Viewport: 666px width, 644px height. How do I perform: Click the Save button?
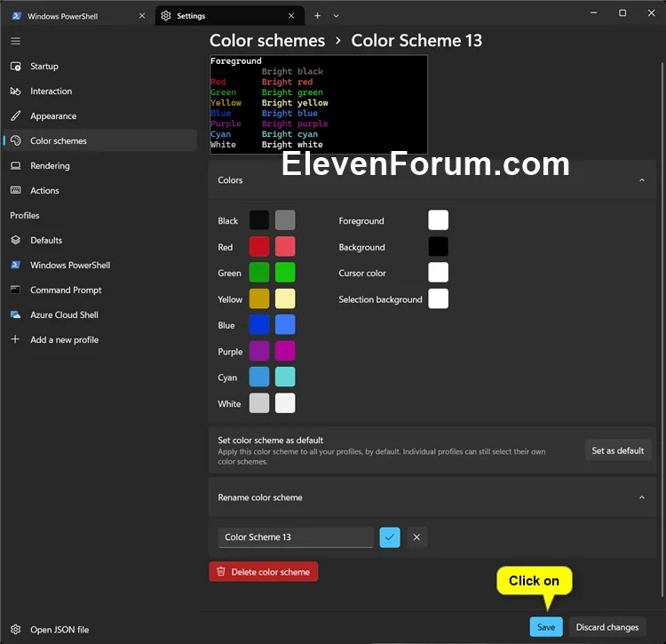click(546, 627)
